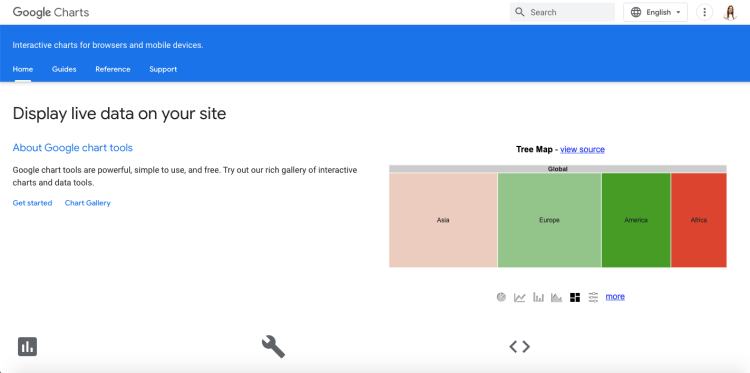The height and width of the screenshot is (373, 750).
Task: Click the view source link
Action: (x=582, y=150)
